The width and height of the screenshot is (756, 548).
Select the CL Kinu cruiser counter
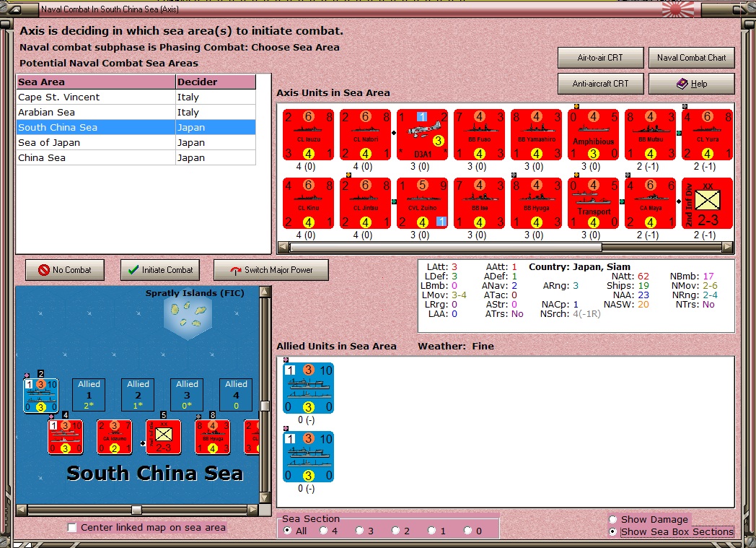[x=309, y=203]
